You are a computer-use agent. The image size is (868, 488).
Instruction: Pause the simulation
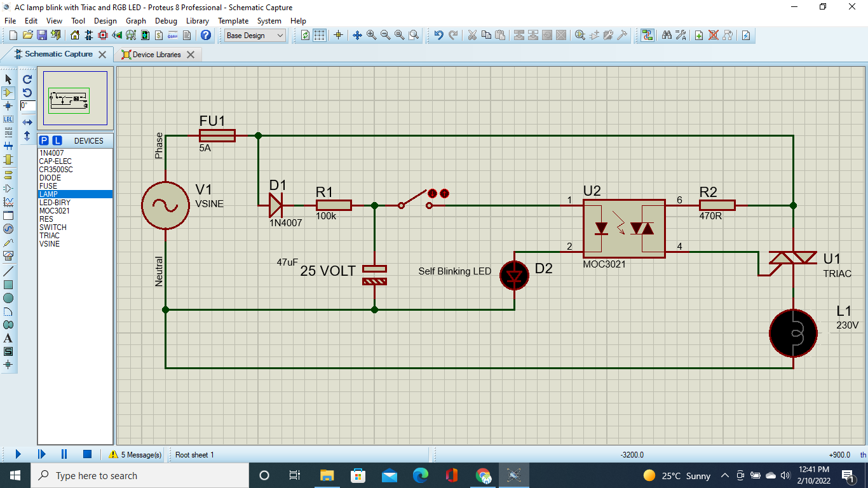point(64,454)
